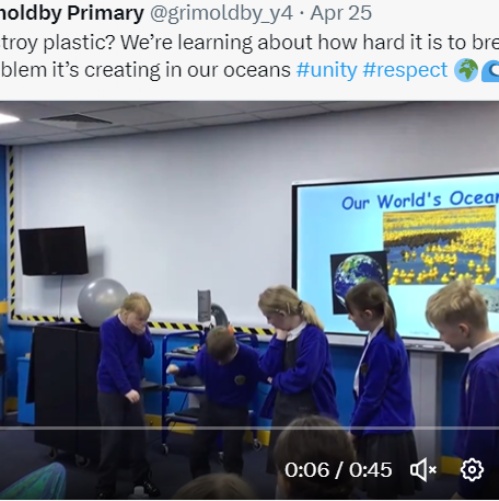Screen dimensions: 499x501
Task: Open the #respect hashtag
Action: click(405, 70)
